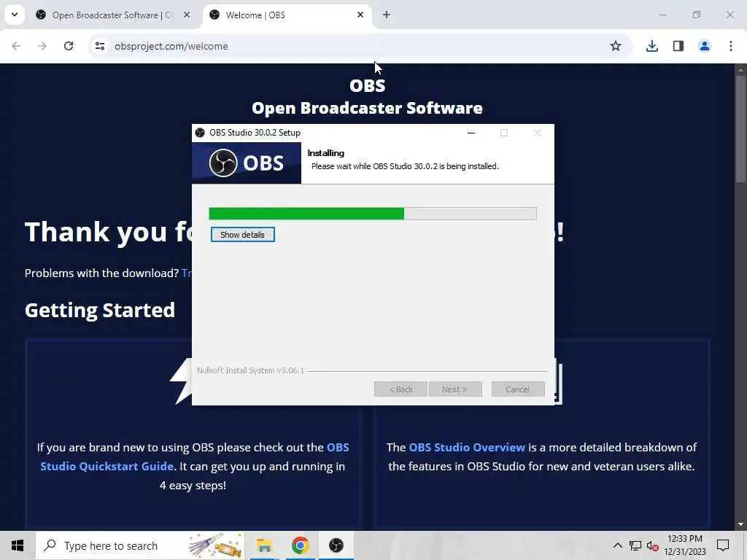Click the download retry link beside Problems
The image size is (747, 560).
click(187, 273)
